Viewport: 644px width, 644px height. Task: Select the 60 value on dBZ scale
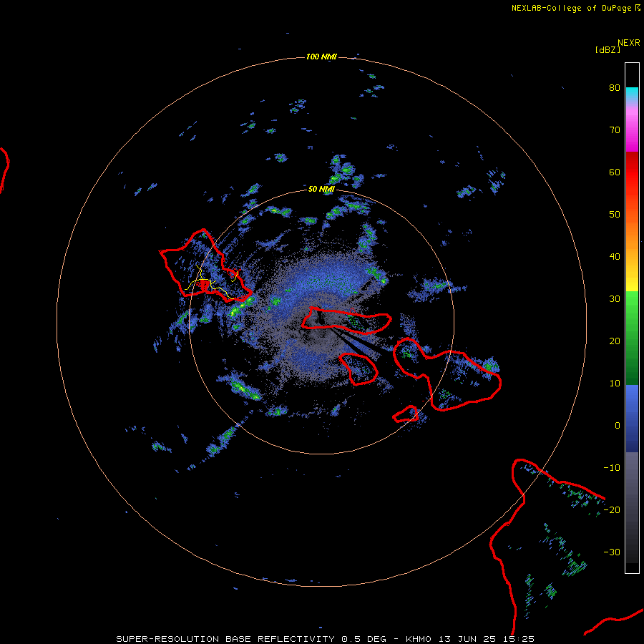click(615, 172)
